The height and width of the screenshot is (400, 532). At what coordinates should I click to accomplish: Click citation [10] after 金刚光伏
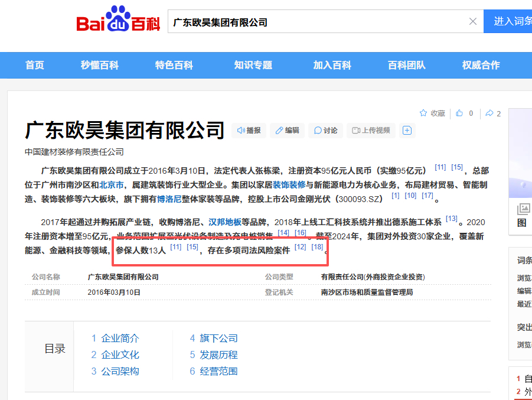coord(410,196)
